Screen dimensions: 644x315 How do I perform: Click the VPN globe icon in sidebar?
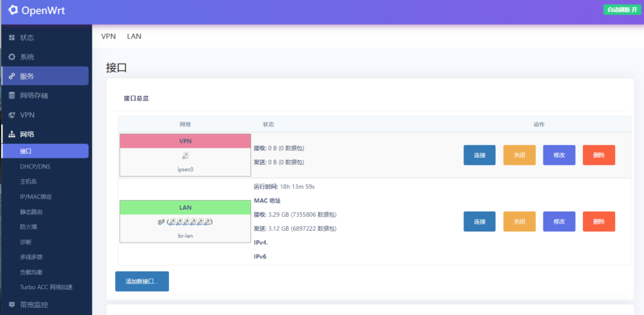(x=11, y=115)
